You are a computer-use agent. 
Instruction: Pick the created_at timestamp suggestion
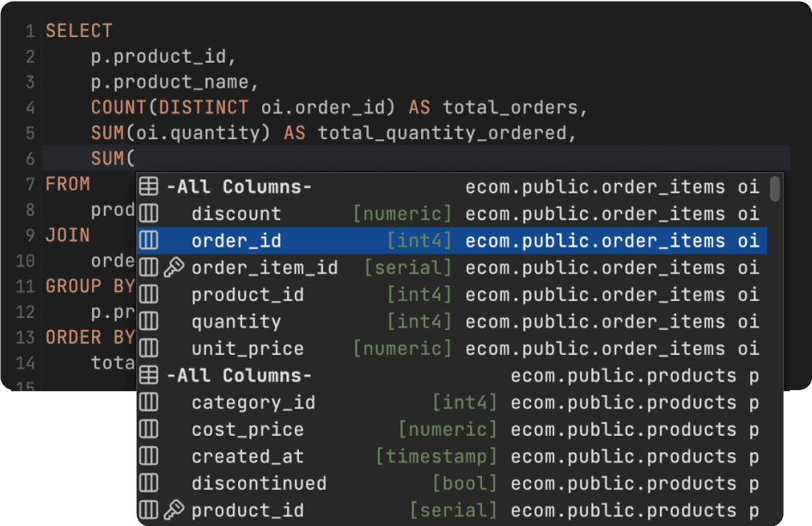tap(247, 456)
